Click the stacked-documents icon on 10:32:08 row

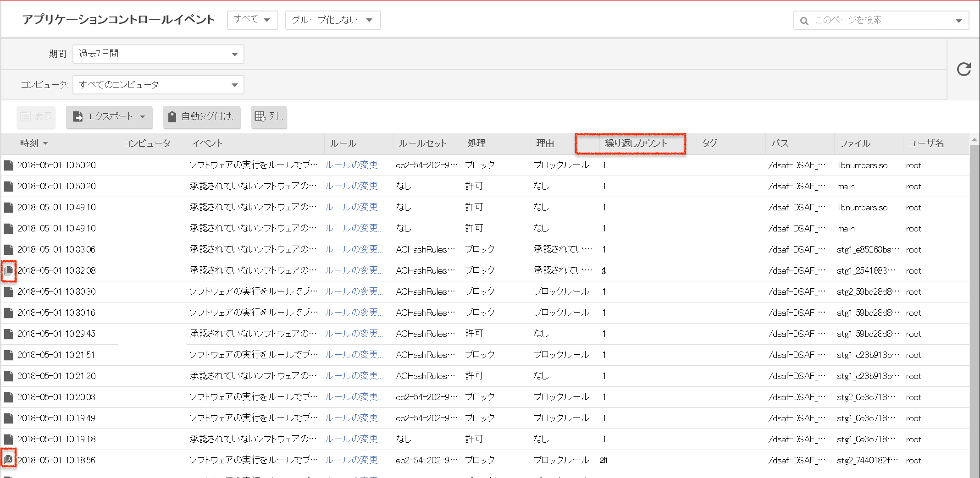(8, 271)
